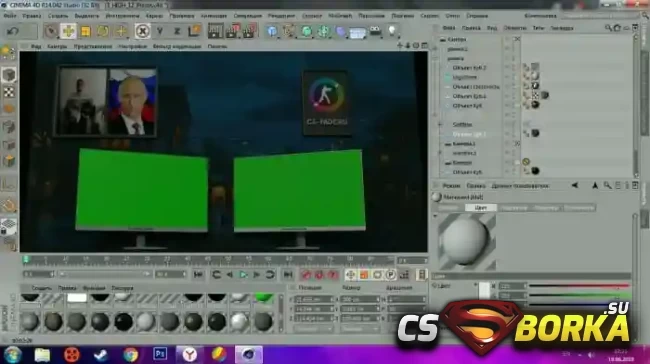This screenshot has width=650, height=364.
Task: Expand the Softbox tree node
Action: pyautogui.click(x=440, y=124)
